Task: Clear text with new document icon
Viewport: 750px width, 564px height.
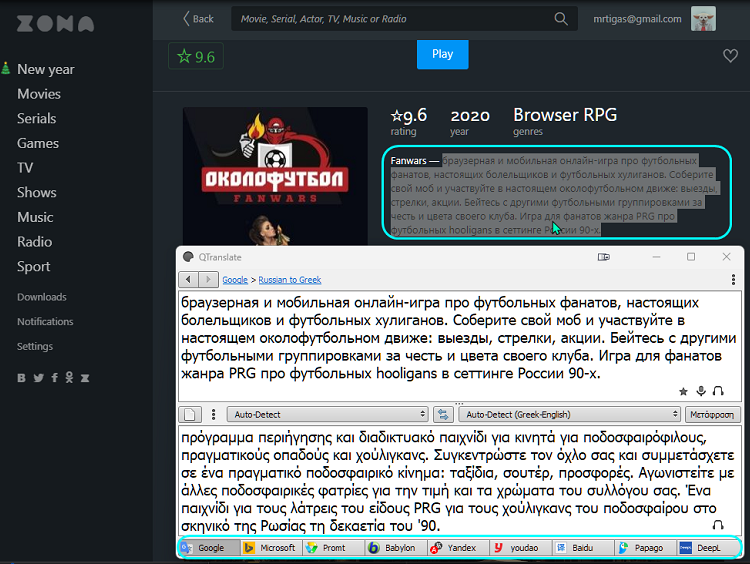Action: tap(190, 414)
